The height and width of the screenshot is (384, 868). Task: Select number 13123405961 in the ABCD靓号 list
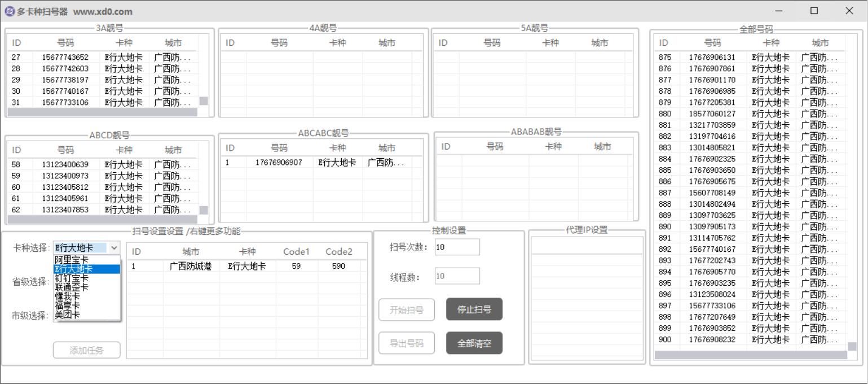[65, 198]
